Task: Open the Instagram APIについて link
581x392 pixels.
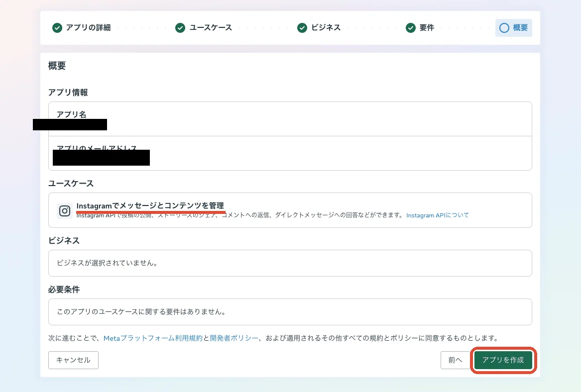Action: 438,215
